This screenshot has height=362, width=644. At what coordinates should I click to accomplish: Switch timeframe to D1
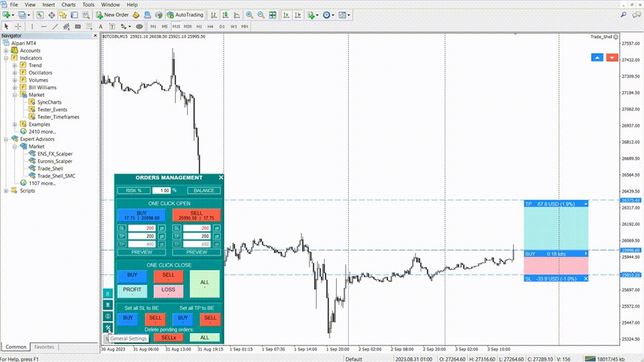tap(222, 26)
